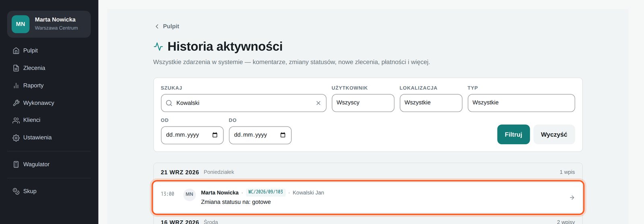Image resolution: width=644 pixels, height=224 pixels.
Task: Open the Marta Nowicka profile card
Action: pos(49,24)
